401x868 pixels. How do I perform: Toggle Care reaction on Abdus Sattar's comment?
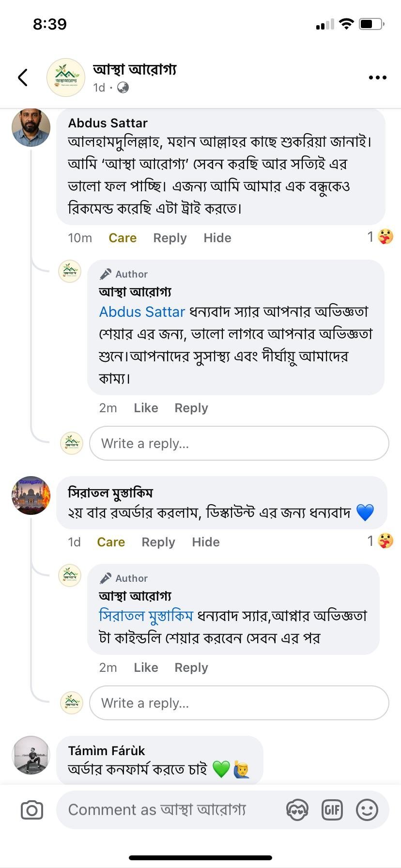pos(123,238)
